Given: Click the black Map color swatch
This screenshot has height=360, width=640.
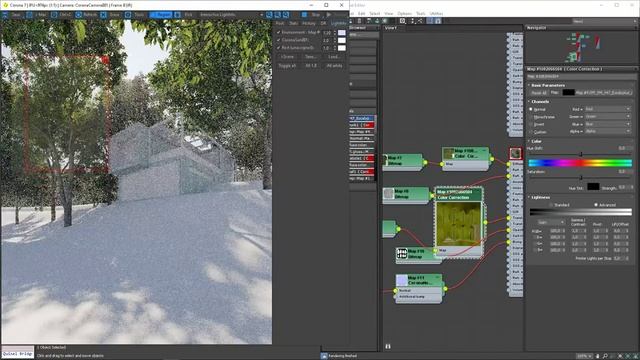Looking at the screenshot, I should pos(569,93).
